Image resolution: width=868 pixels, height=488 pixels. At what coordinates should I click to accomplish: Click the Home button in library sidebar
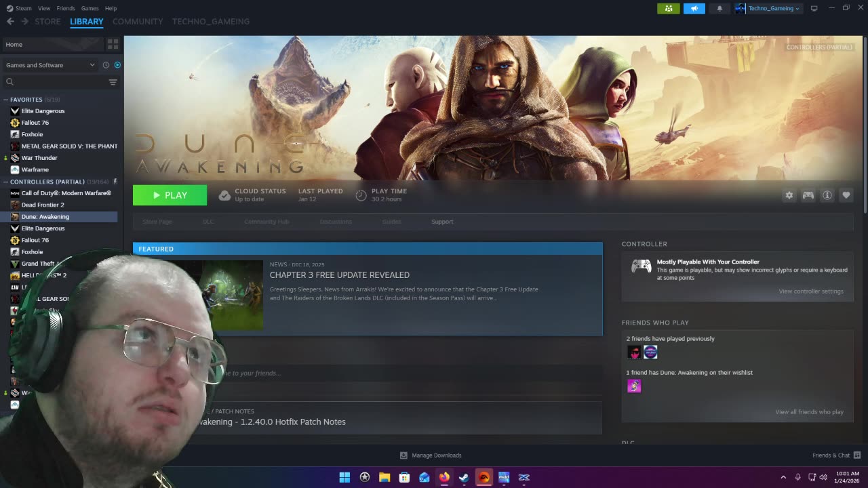pyautogui.click(x=52, y=44)
